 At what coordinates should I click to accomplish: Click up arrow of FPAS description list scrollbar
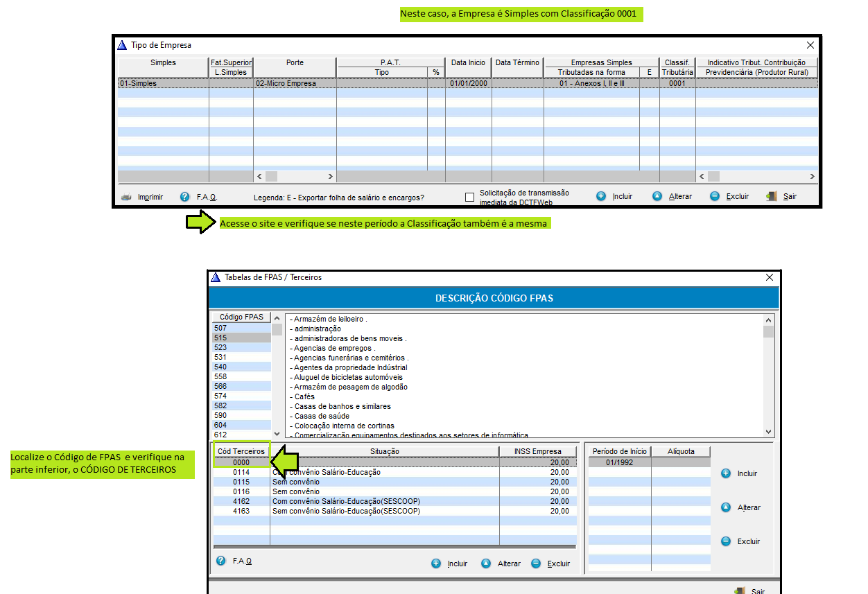768,320
